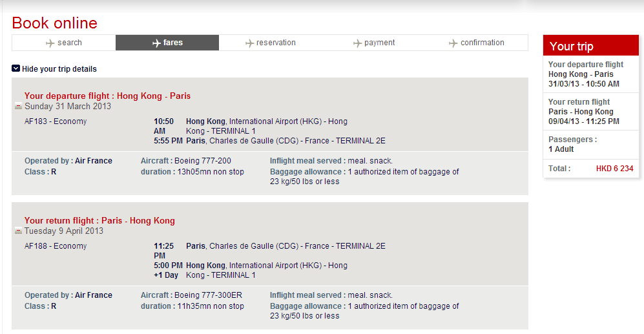
Task: Go to the reservation step label
Action: pyautogui.click(x=276, y=43)
